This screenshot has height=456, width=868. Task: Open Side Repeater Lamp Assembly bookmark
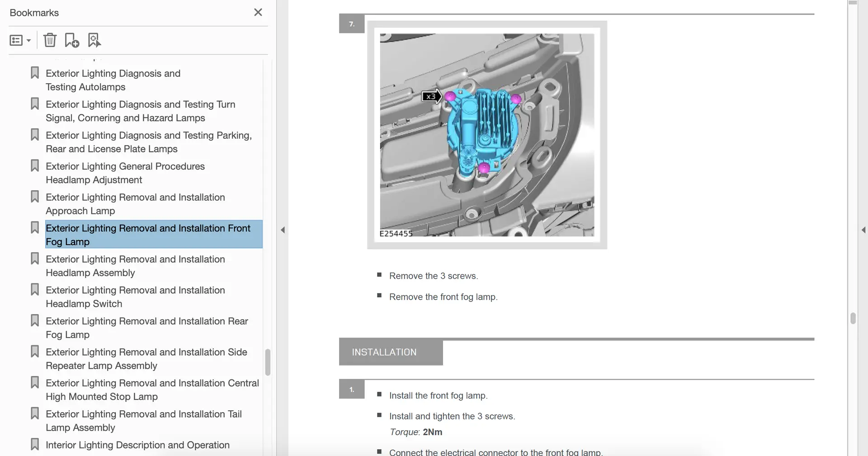[x=146, y=359]
